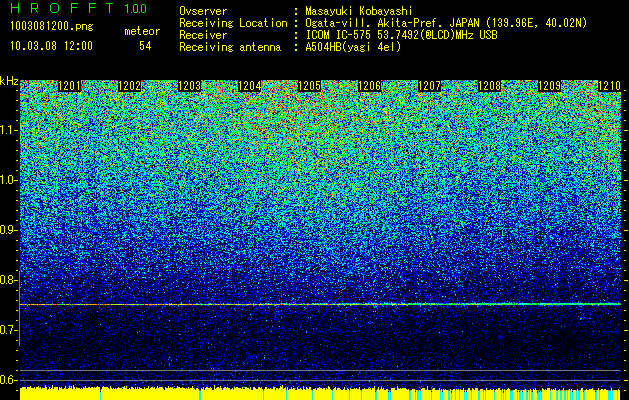The width and height of the screenshot is (629, 400).
Task: Click the meteor count 54
Action: point(145,46)
